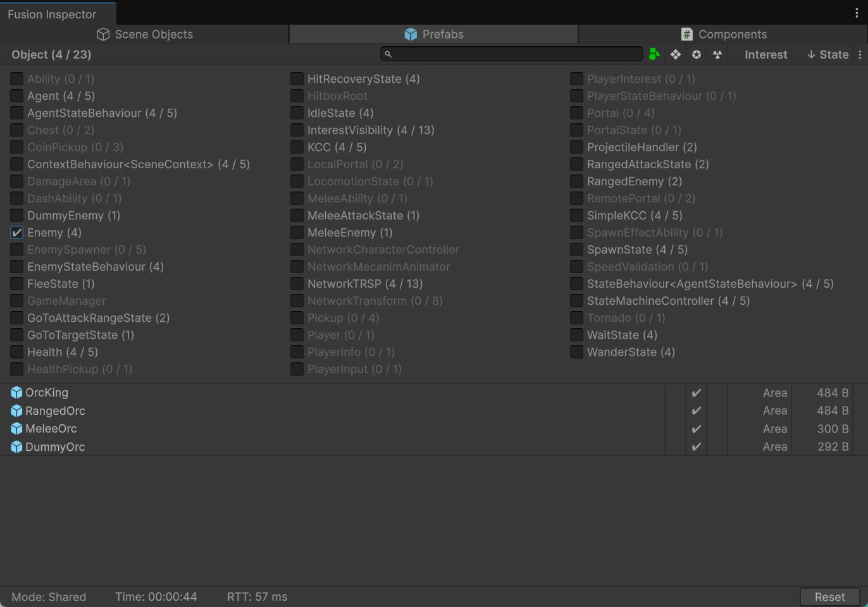Open the column header kebab menu
868x607 pixels.
coord(860,55)
